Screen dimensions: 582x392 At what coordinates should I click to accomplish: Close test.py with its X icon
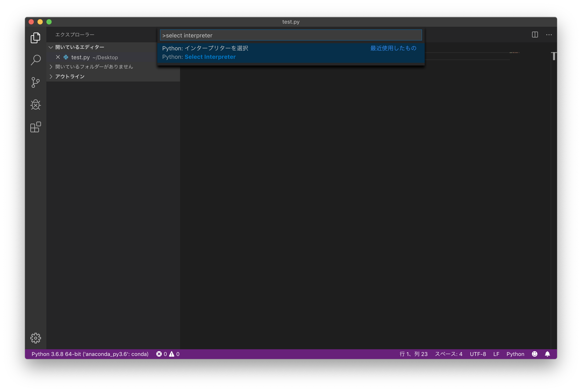tap(58, 57)
